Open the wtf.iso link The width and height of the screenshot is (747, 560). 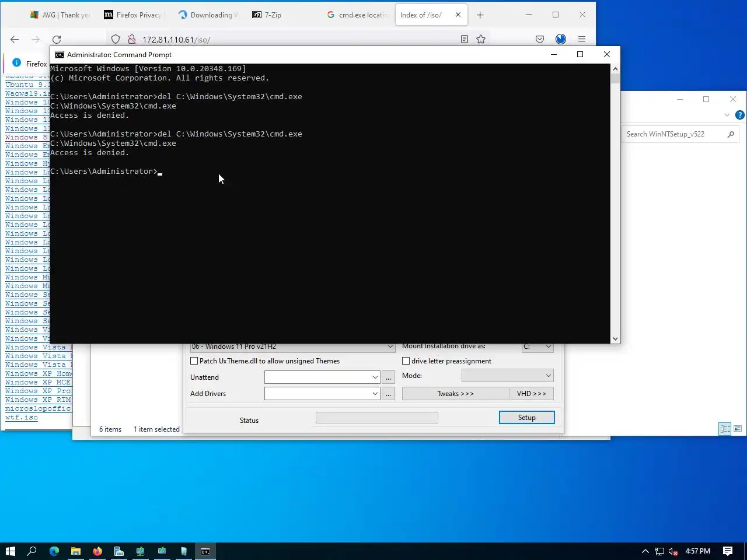point(22,418)
